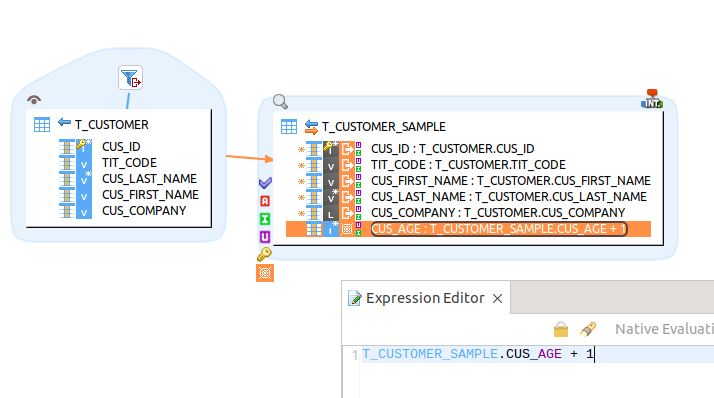Click the orange crossed-box icon below the key
The height and width of the screenshot is (398, 714).
265,273
